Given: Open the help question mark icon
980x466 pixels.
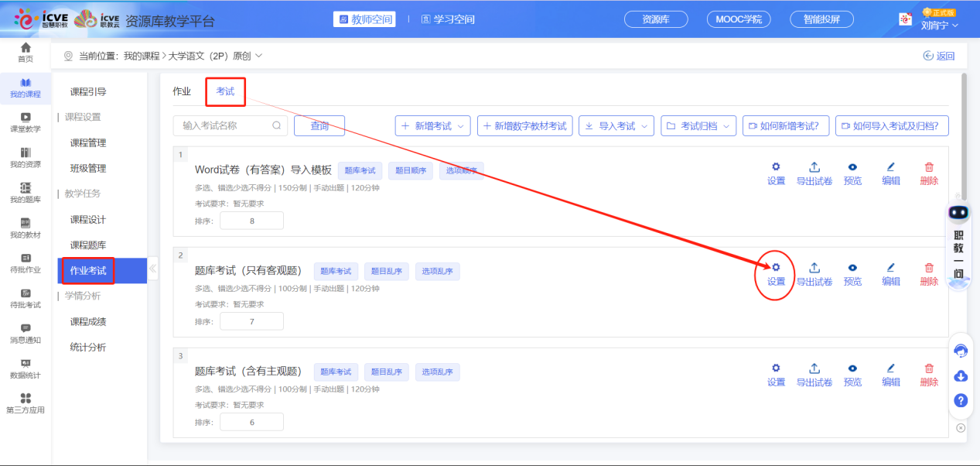Looking at the screenshot, I should click(x=961, y=400).
